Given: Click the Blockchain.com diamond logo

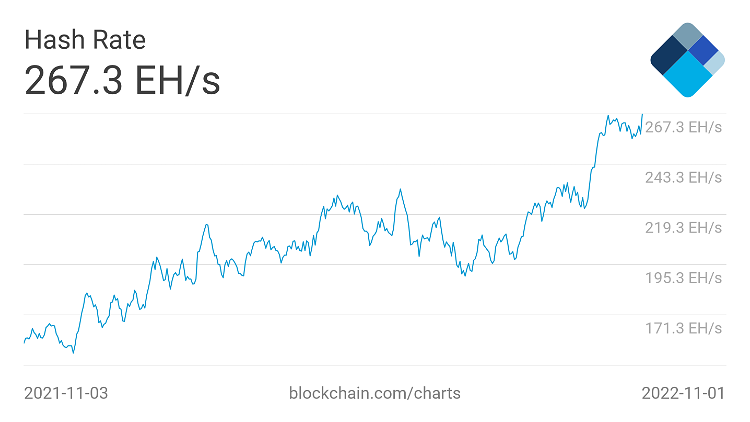Looking at the screenshot, I should pos(686,60).
